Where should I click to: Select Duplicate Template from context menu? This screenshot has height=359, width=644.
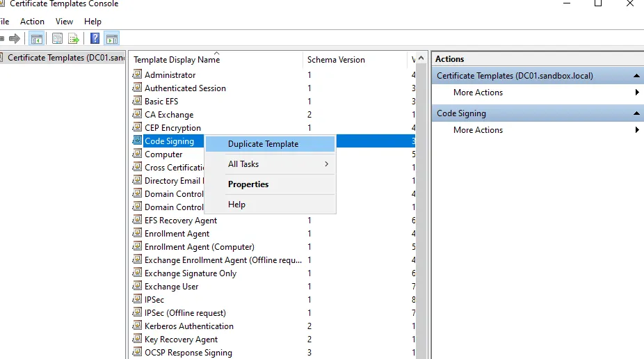pyautogui.click(x=263, y=144)
